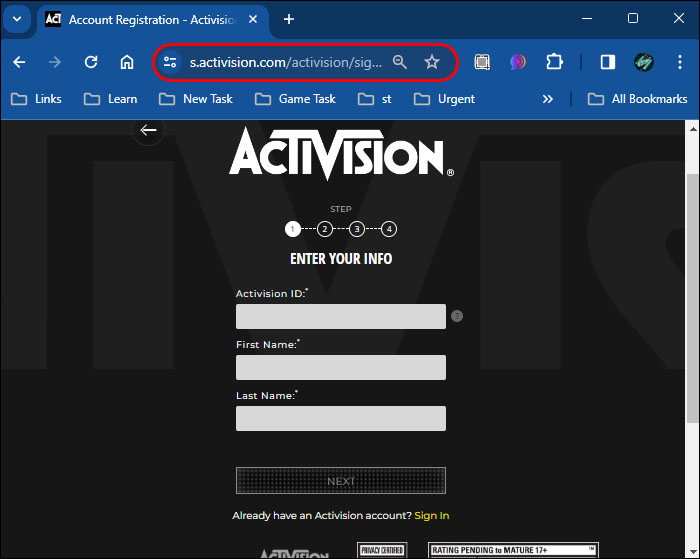
Task: Bookmark this page with the star icon
Action: click(432, 62)
